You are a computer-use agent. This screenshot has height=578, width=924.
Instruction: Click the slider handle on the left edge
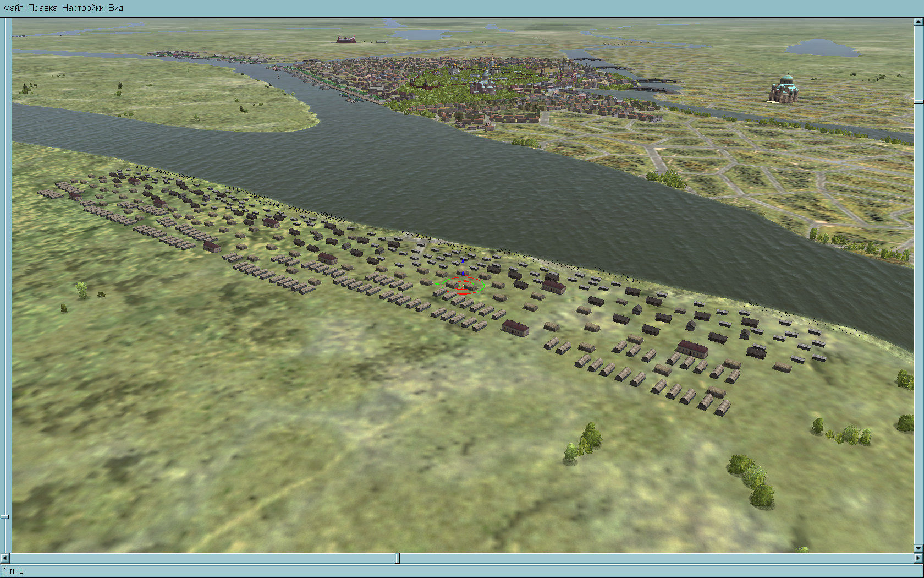[4, 517]
